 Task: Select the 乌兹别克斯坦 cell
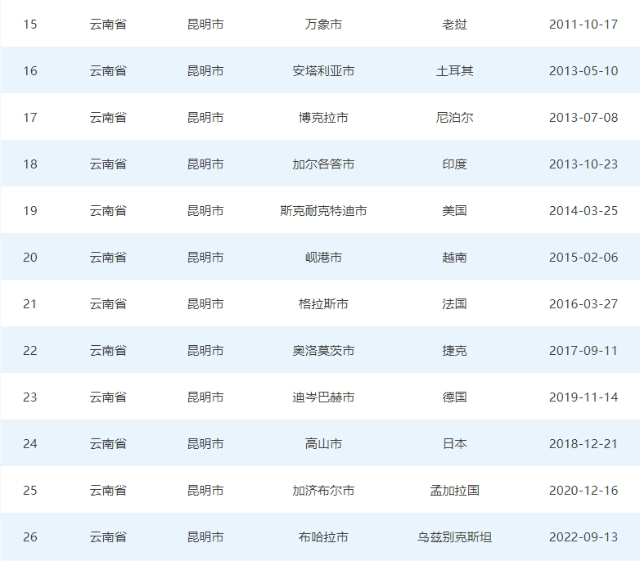pyautogui.click(x=454, y=538)
